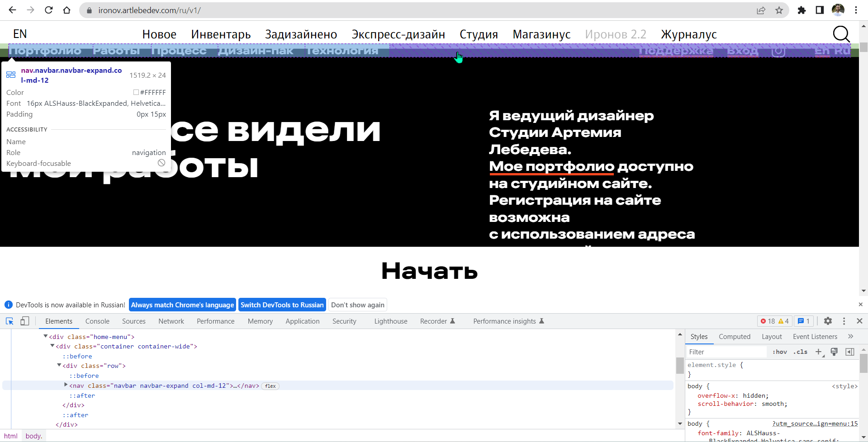
Task: Reload the page with refresh icon
Action: point(48,10)
